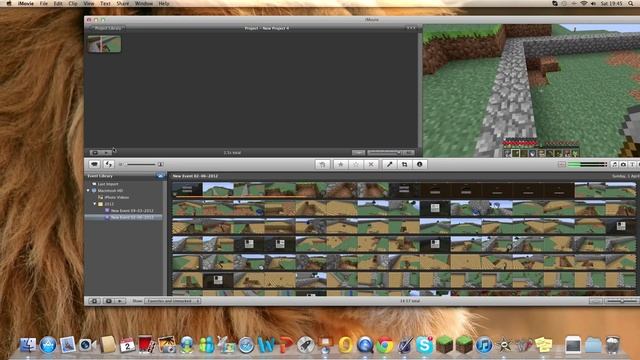Collapse the 2012 folder triangle
This screenshot has width=640, height=360.
95,204
